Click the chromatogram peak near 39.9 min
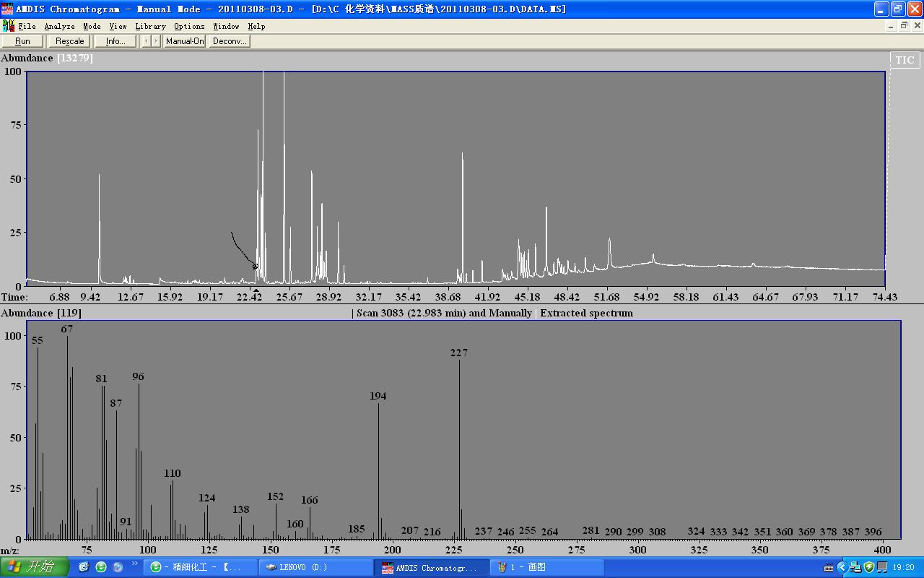Image resolution: width=924 pixels, height=578 pixels. [x=463, y=217]
